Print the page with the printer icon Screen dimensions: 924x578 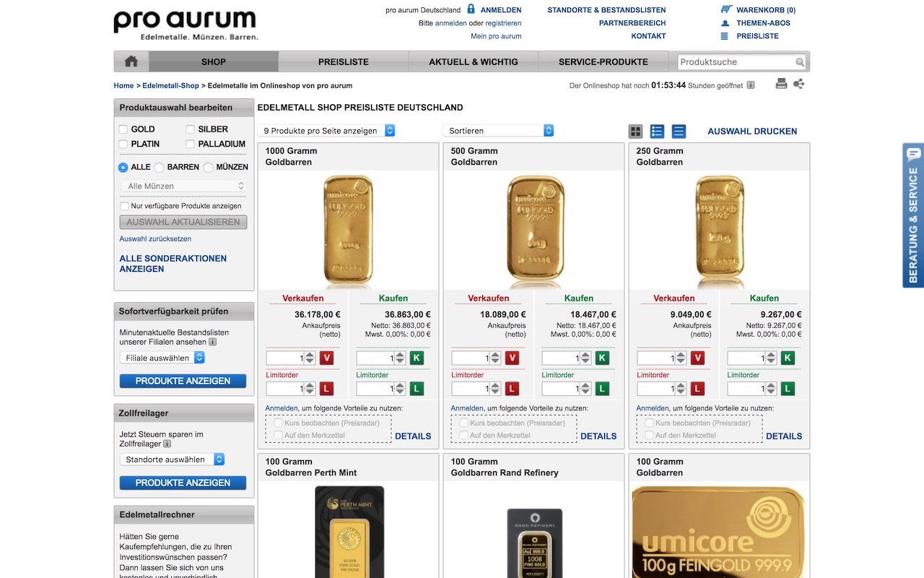(781, 84)
